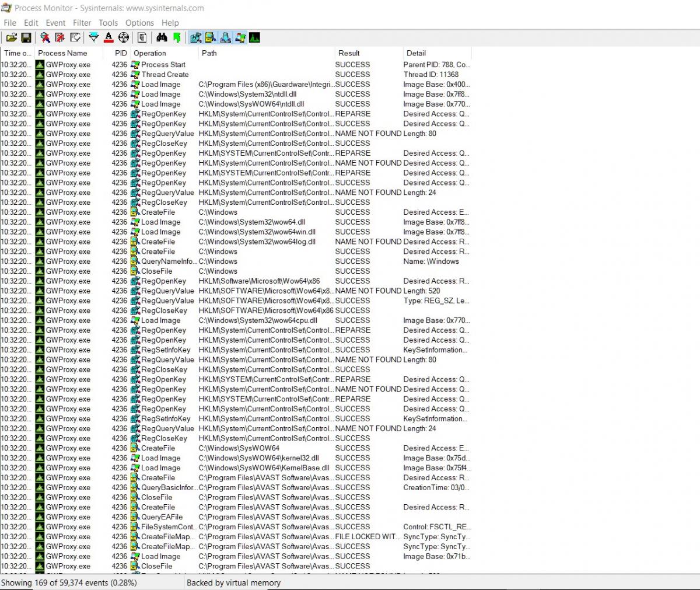Select the C:\Windows\SysWOW64\ntdll.dll path cell

tap(251, 104)
